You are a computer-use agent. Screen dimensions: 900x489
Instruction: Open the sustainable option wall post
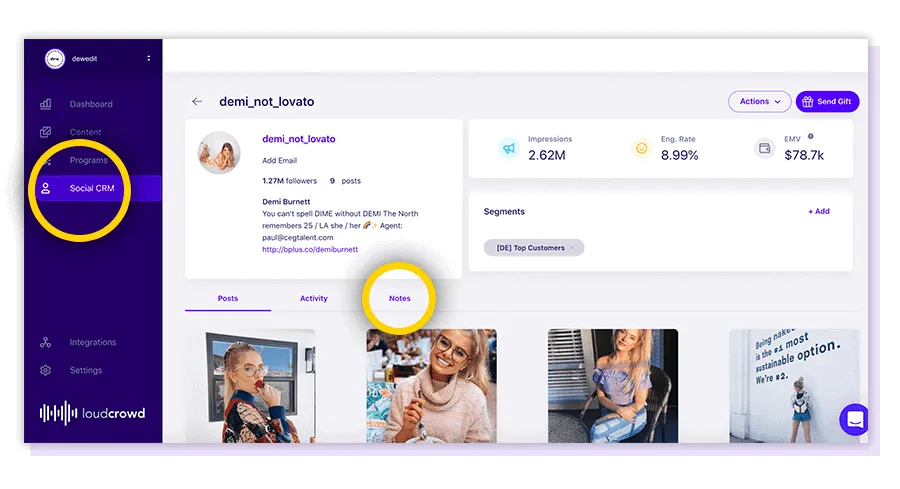[794, 386]
